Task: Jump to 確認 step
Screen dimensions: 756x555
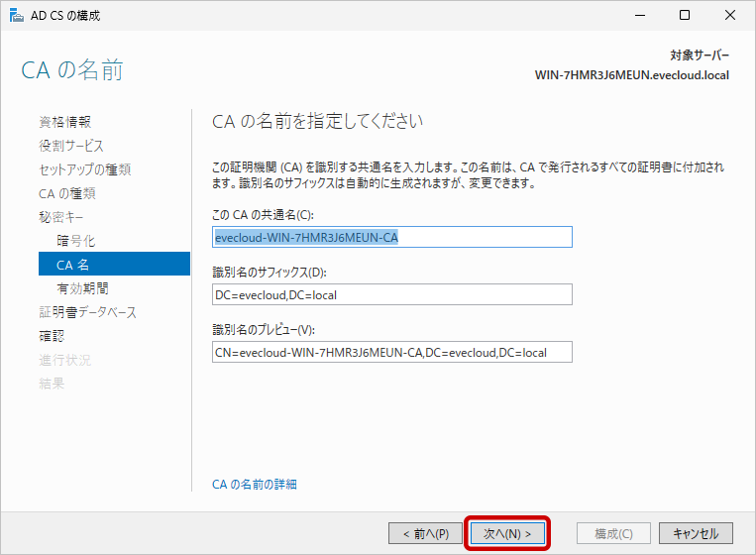Action: 52,336
